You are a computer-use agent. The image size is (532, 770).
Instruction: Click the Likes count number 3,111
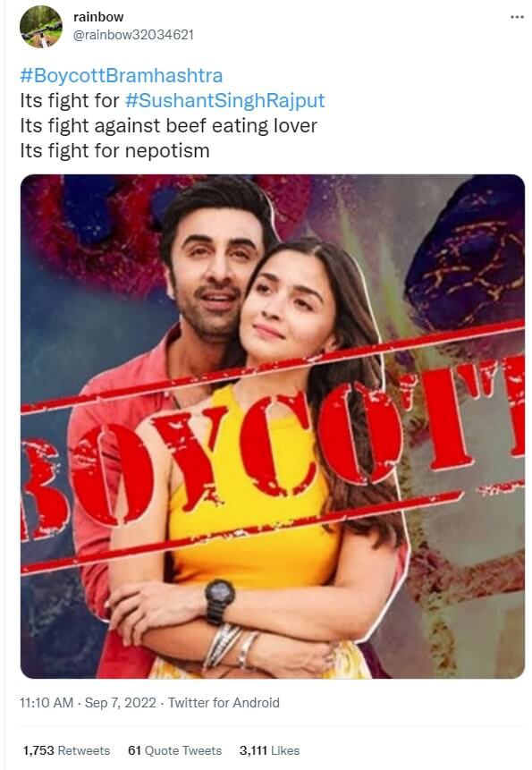(253, 750)
